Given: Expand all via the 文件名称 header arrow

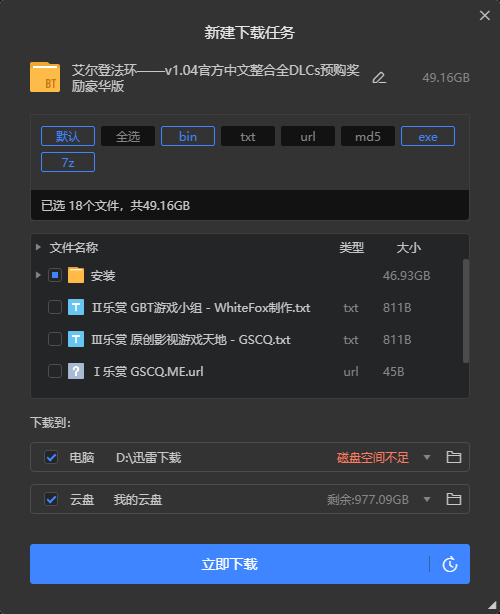Looking at the screenshot, I should click(x=38, y=247).
